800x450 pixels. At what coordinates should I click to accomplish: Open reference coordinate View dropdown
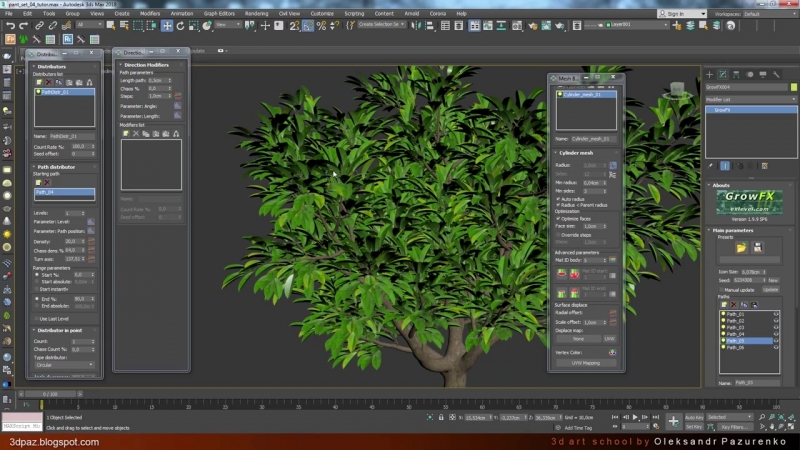tap(228, 24)
